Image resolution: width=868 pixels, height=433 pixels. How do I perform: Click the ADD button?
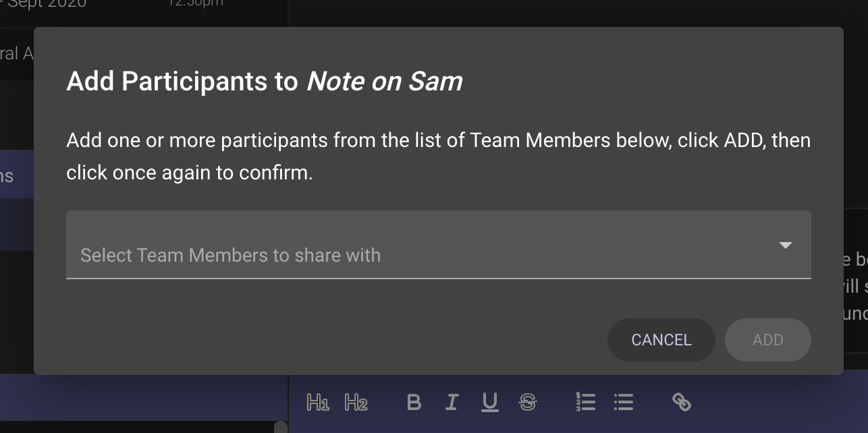coord(767,340)
